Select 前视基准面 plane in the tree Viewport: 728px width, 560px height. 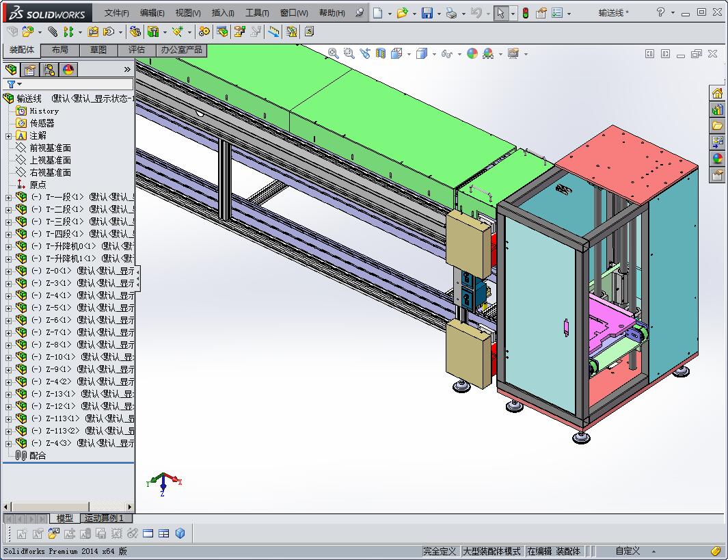[50, 148]
